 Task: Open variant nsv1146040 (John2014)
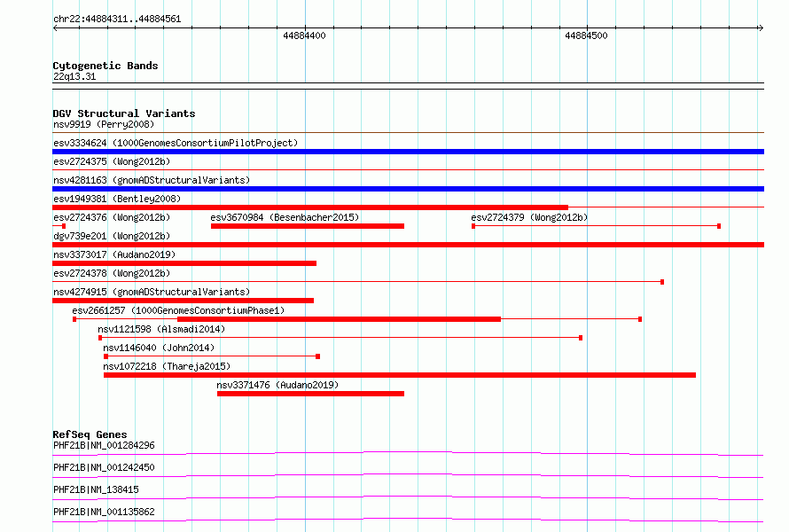coord(159,348)
